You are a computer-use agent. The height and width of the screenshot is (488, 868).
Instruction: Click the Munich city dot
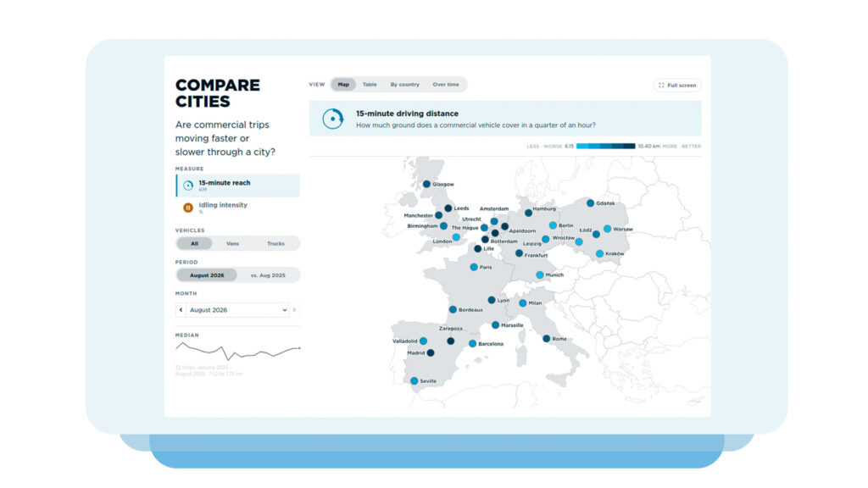[x=540, y=275]
